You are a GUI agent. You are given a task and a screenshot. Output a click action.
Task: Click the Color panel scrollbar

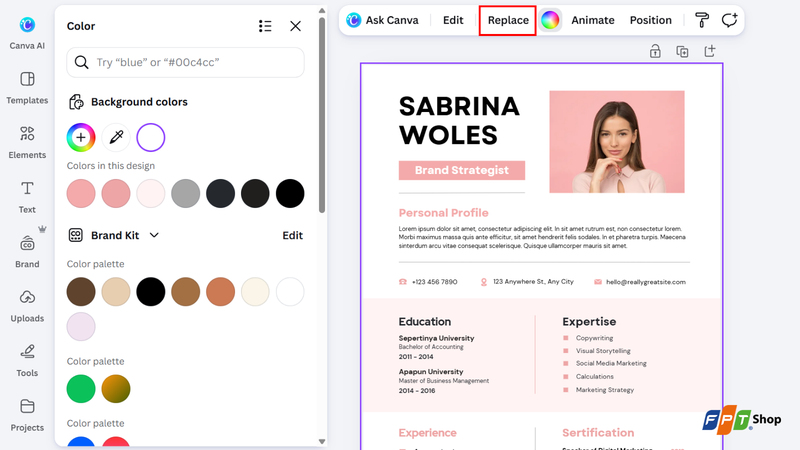pos(322,115)
